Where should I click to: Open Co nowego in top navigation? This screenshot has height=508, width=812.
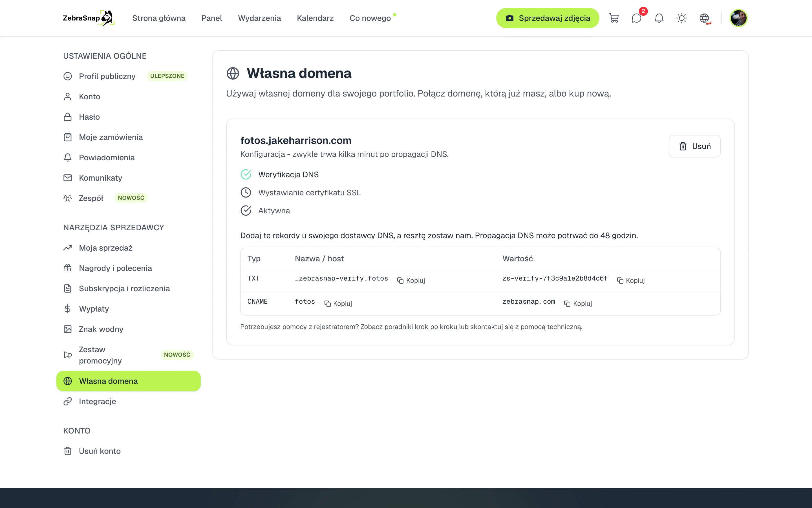(x=370, y=18)
